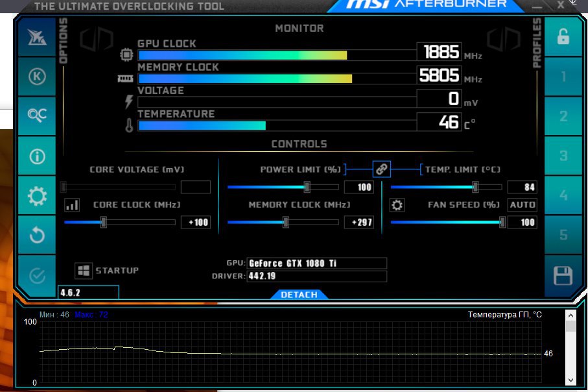Open the Kombustor stress test (K) icon

click(37, 77)
